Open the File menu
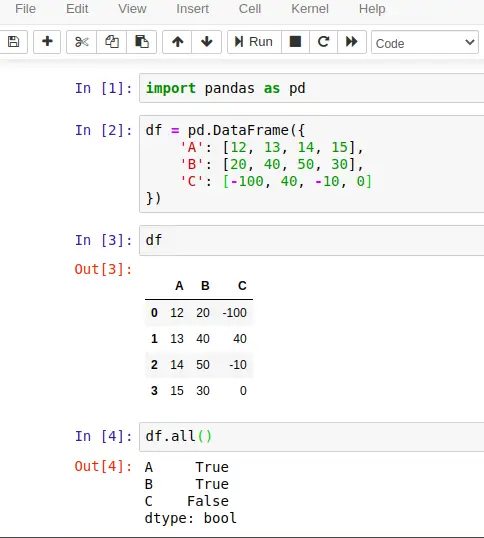484x538 pixels. pyautogui.click(x=25, y=9)
